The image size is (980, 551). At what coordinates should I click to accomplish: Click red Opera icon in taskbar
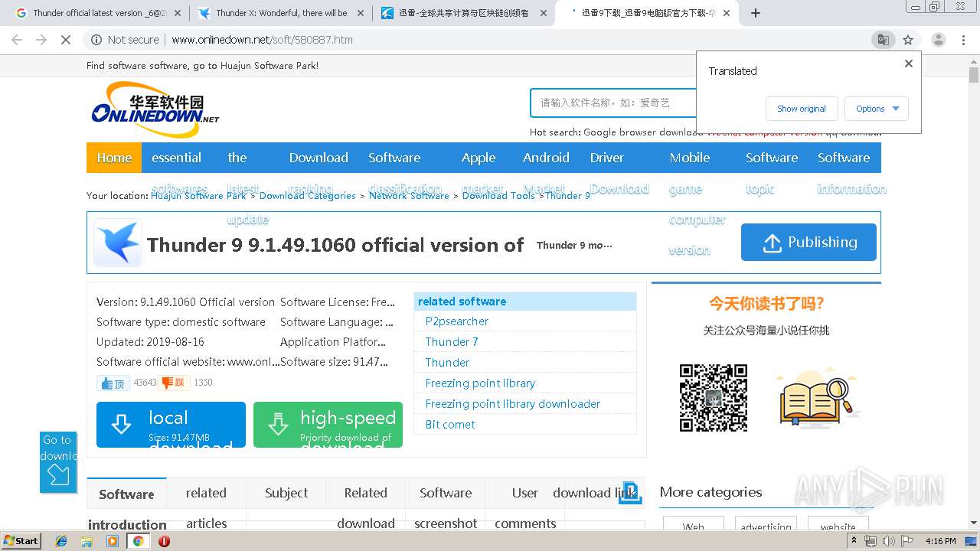(x=164, y=541)
